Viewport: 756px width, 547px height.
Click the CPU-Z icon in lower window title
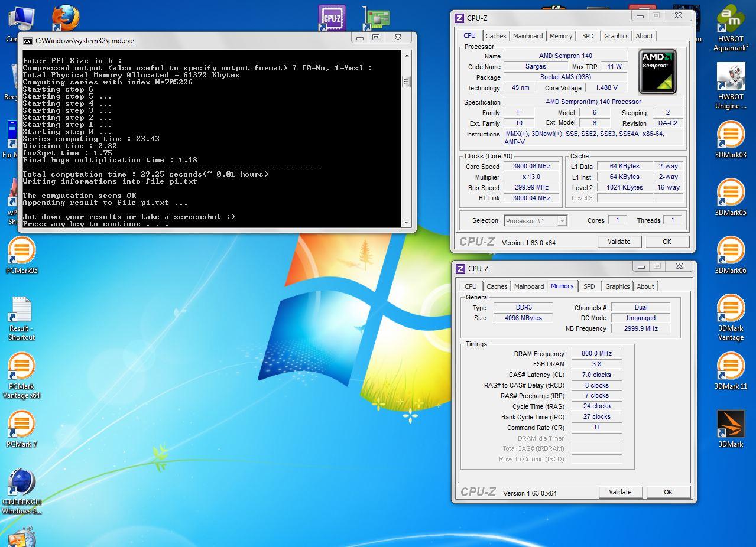(x=460, y=268)
